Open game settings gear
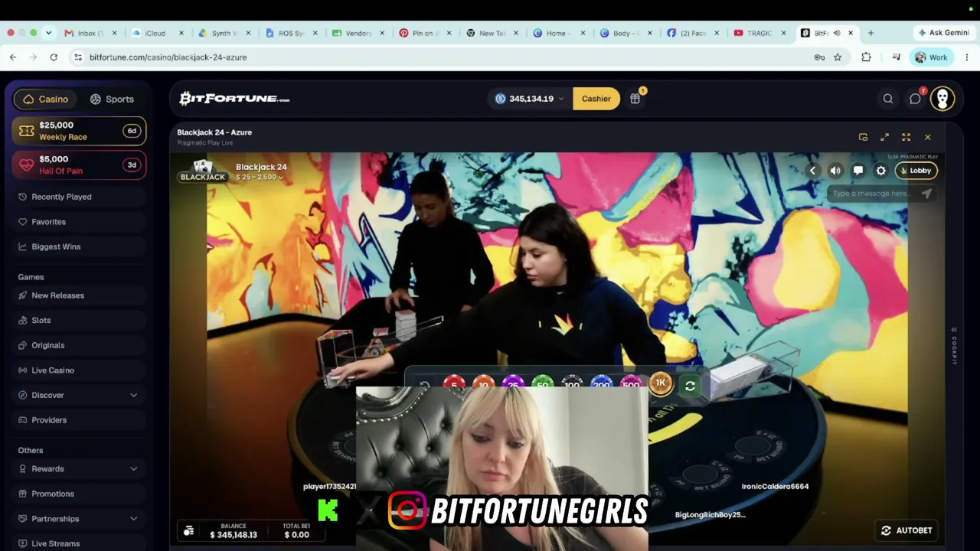Viewport: 980px width, 551px height. (x=881, y=171)
